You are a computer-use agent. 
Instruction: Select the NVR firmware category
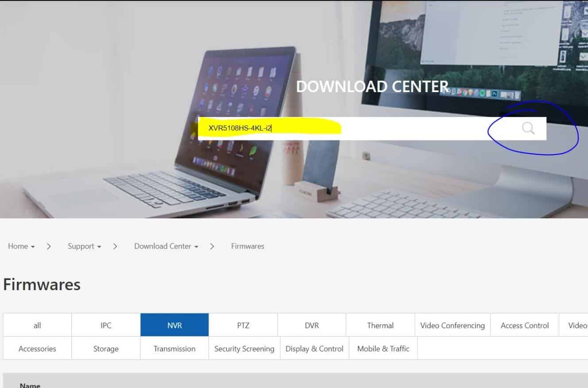click(174, 325)
